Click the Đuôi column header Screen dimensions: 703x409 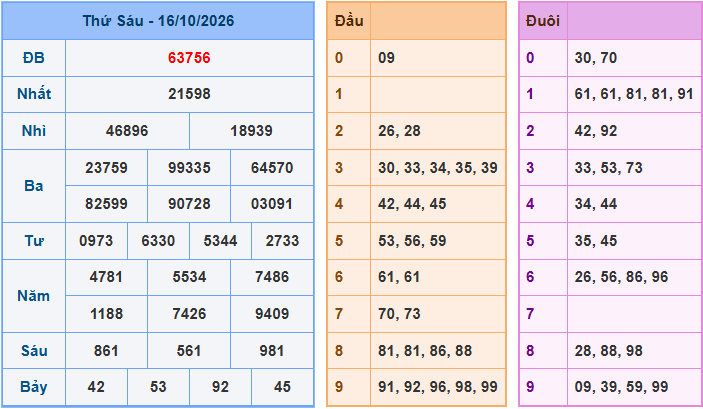click(543, 21)
